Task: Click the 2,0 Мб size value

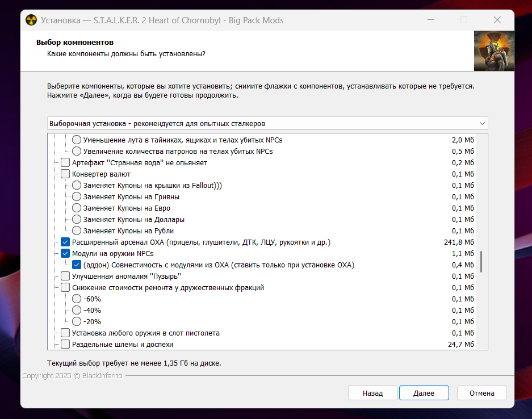Action: 463,140
